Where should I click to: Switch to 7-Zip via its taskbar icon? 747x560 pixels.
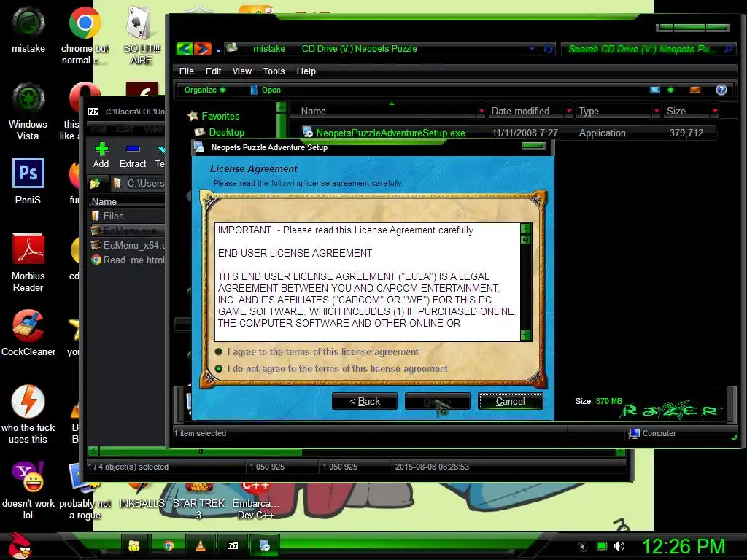[x=233, y=545]
